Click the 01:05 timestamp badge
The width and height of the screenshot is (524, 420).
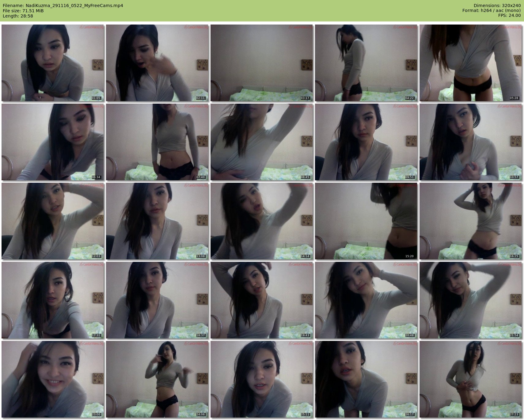click(x=96, y=98)
